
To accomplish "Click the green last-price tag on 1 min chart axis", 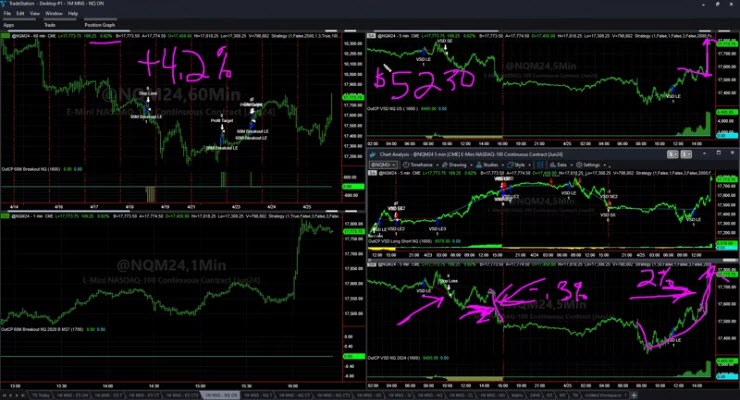I will coord(353,232).
